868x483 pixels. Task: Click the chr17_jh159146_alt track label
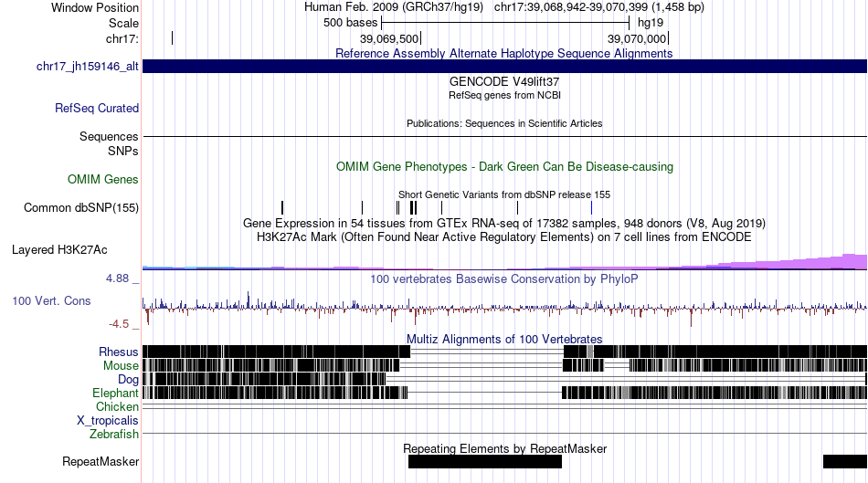88,67
